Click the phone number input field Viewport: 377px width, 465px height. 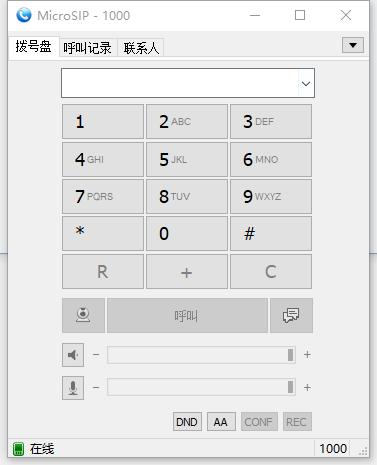pyautogui.click(x=188, y=83)
